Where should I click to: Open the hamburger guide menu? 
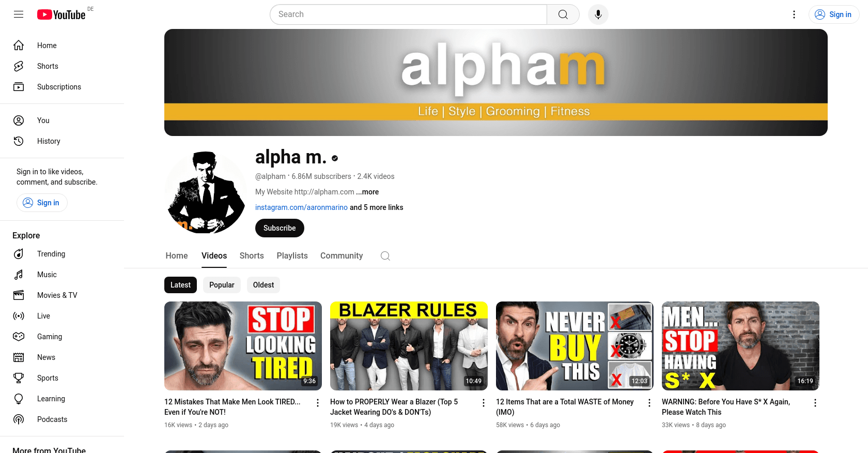(19, 14)
